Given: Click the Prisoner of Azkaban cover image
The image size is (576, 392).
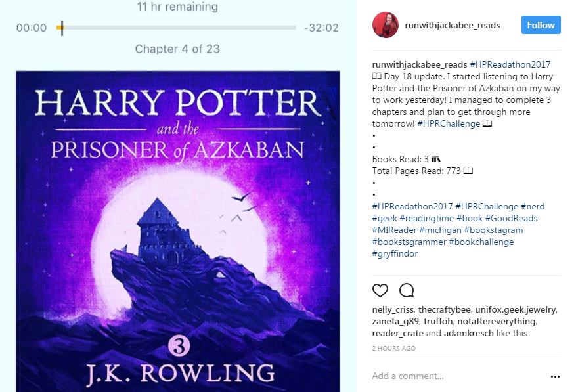Looking at the screenshot, I should (x=178, y=231).
